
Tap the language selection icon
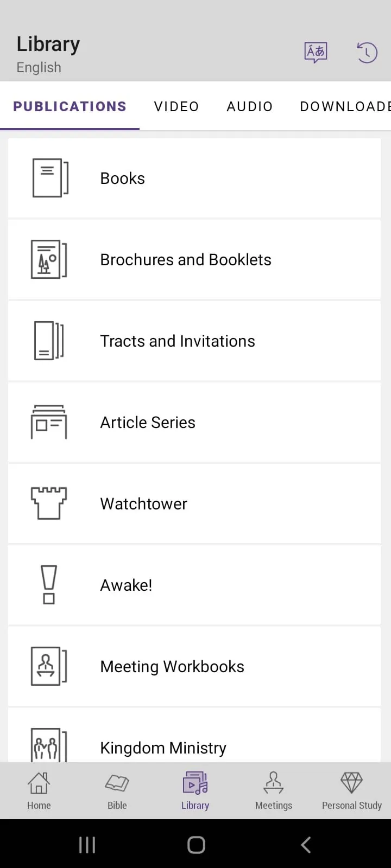click(x=316, y=53)
